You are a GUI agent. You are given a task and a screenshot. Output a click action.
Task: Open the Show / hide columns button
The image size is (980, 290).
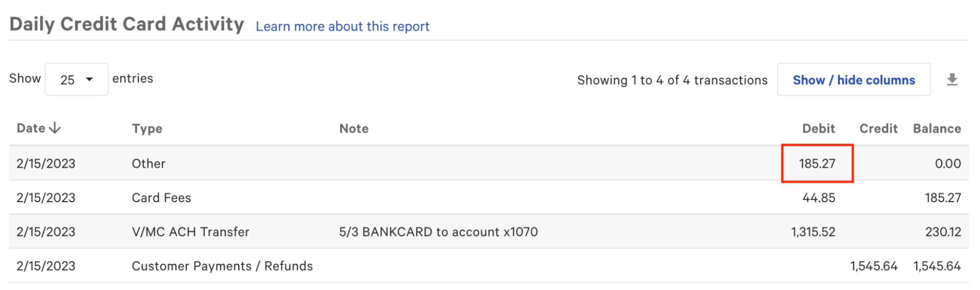click(854, 79)
